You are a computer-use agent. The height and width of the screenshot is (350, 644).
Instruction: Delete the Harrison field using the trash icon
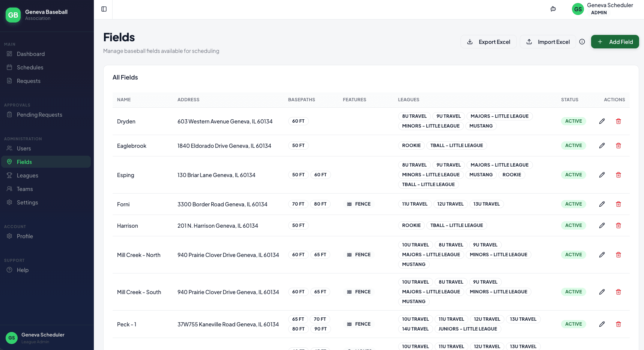coord(618,225)
